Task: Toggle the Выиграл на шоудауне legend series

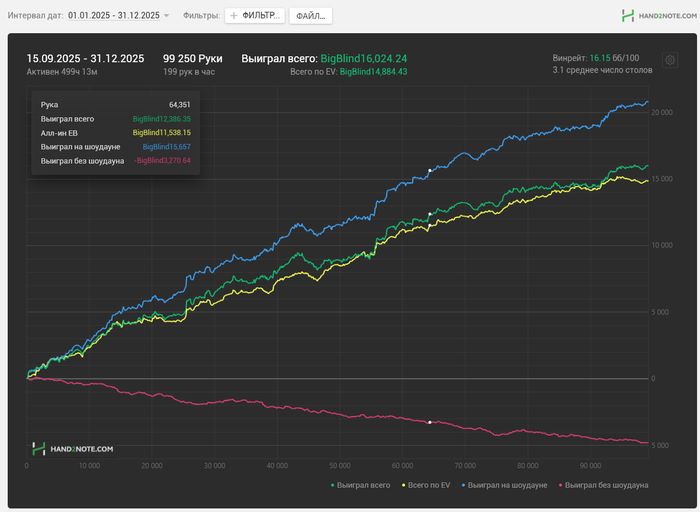Action: click(504, 485)
